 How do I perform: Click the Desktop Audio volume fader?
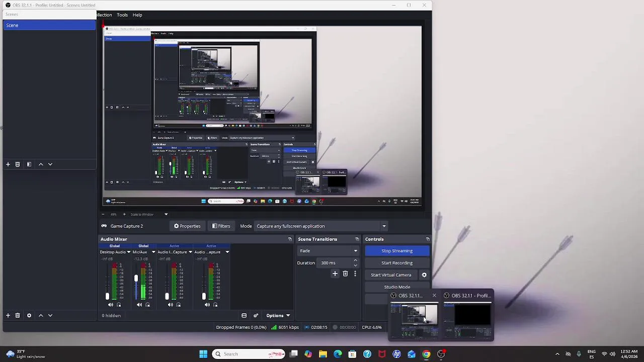coord(107,296)
